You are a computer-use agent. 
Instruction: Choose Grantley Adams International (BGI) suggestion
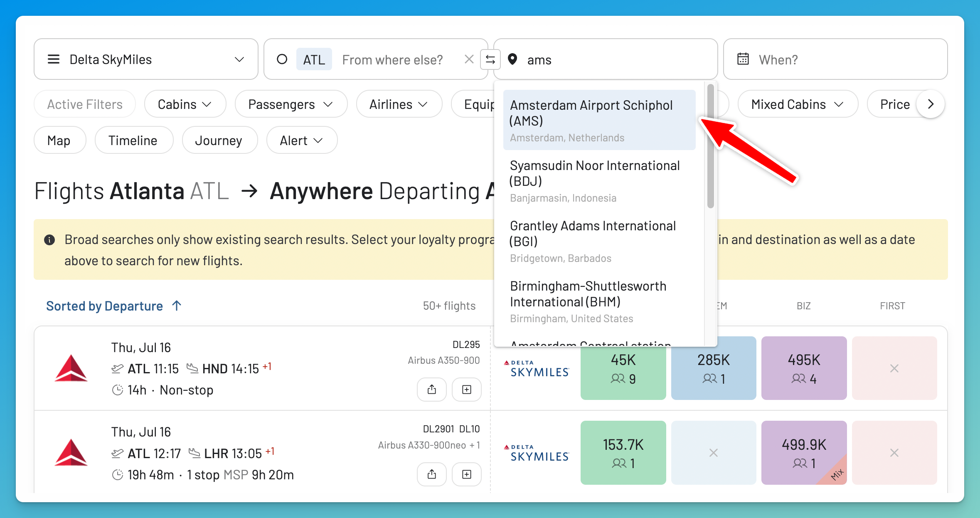(x=599, y=241)
